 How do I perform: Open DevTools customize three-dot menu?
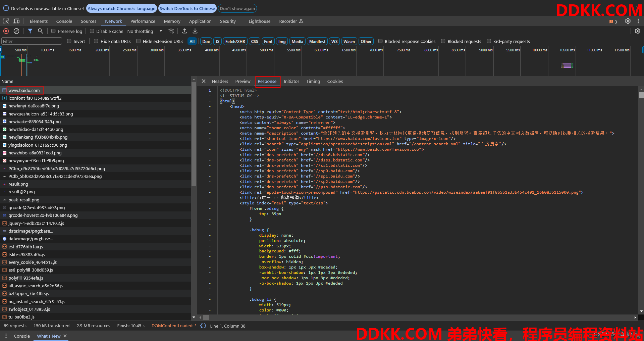(x=638, y=21)
